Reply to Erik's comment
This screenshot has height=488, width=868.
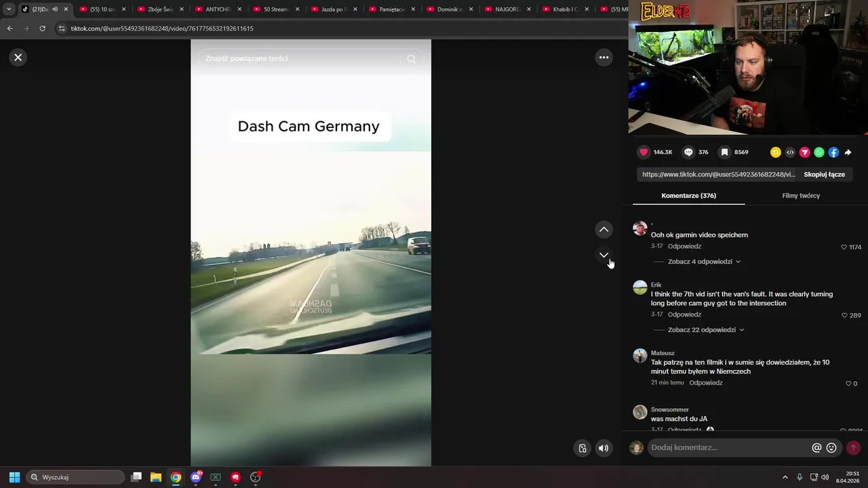[x=684, y=315]
